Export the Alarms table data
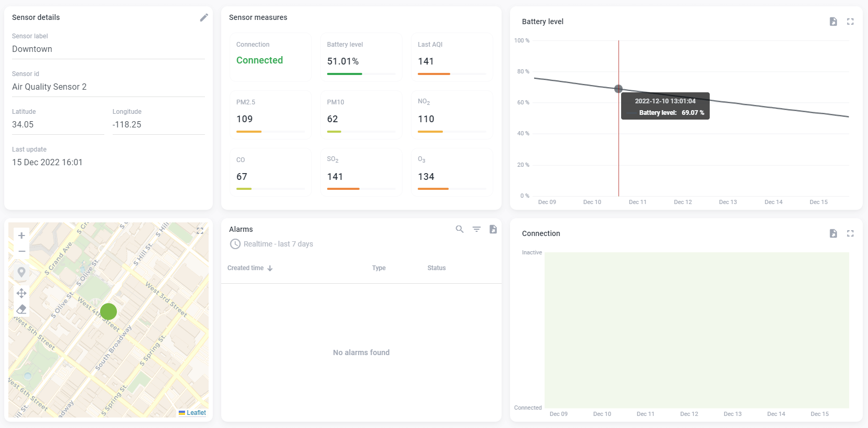This screenshot has height=428, width=868. coord(493,229)
